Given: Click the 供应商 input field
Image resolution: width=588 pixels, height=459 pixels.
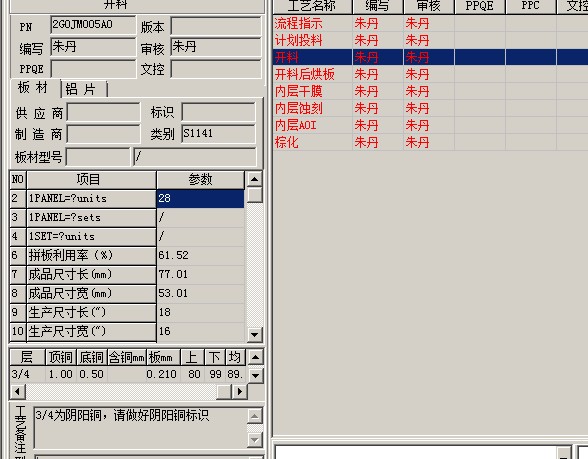Looking at the screenshot, I should 104,112.
